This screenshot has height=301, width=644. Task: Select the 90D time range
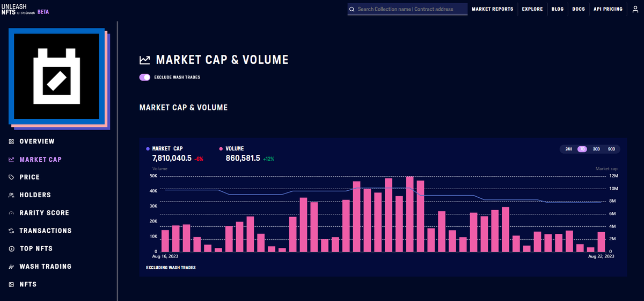click(x=611, y=149)
